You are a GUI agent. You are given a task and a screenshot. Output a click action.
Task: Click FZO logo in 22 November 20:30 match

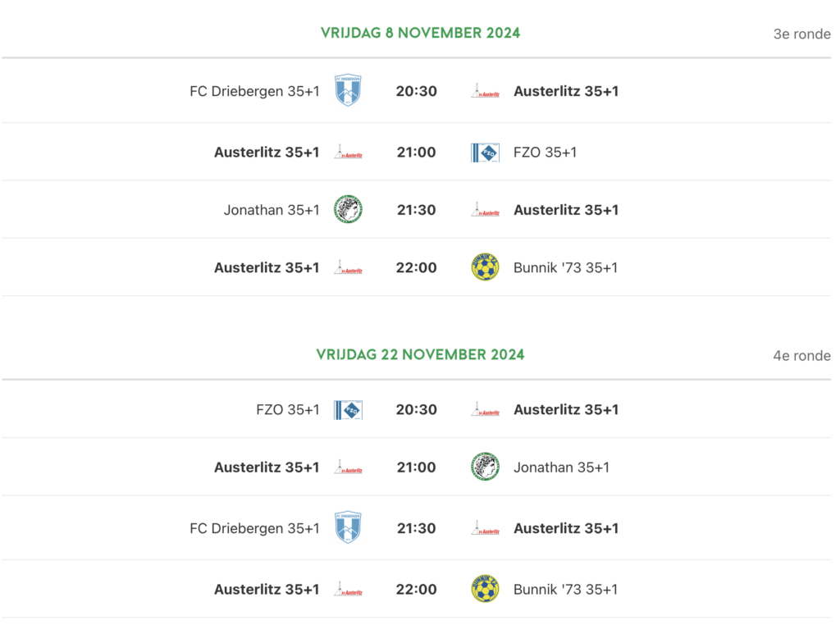pos(348,409)
